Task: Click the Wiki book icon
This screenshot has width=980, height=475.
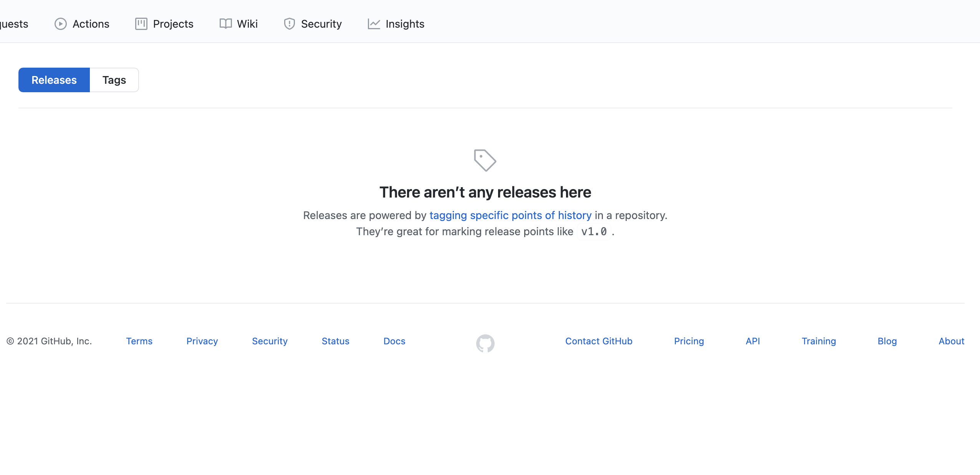Action: [x=225, y=24]
